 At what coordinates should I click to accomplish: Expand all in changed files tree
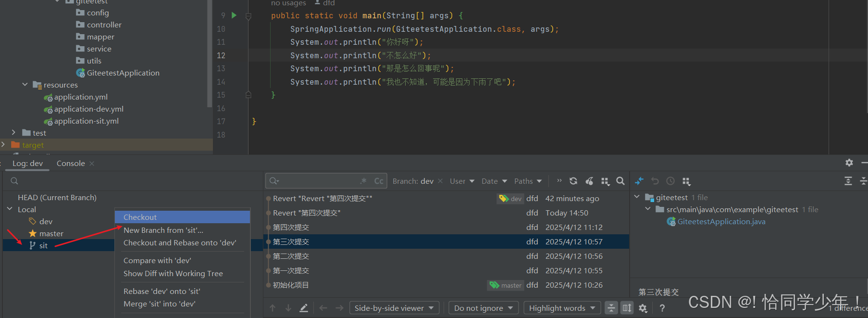(x=848, y=181)
